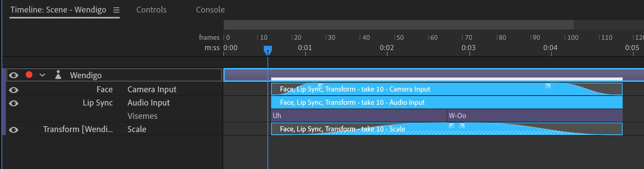
Task: Click the W-Oo viseme segment
Action: (x=534, y=116)
